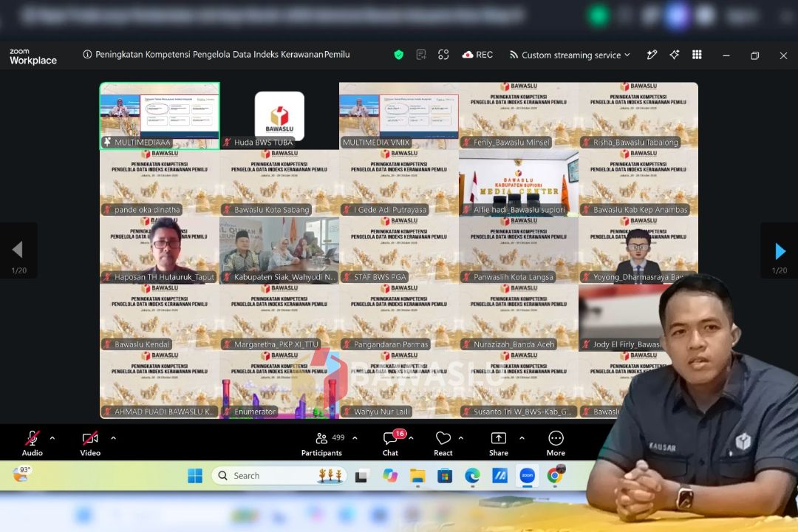Open the annotation pen icon in the top bar
The height and width of the screenshot is (532, 798).
pos(652,55)
